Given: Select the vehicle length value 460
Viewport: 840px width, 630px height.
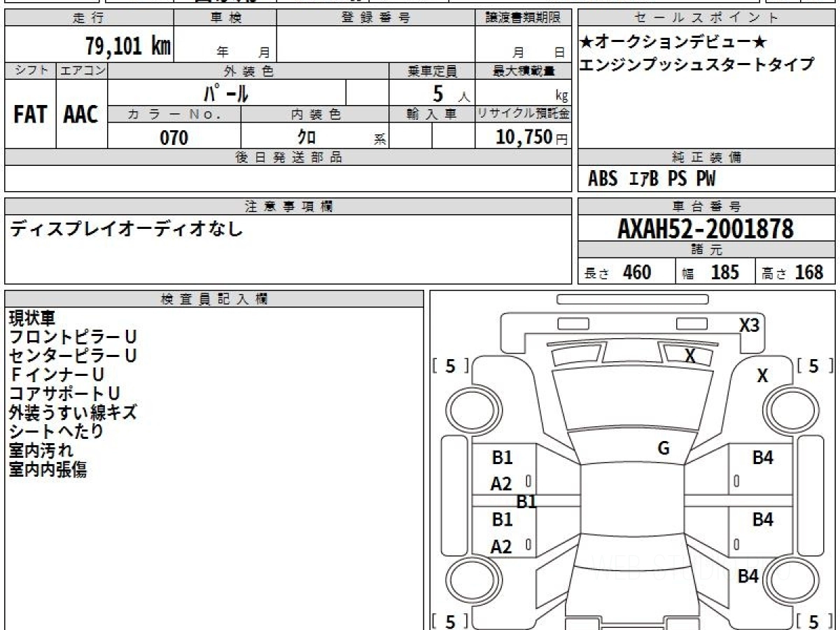Looking at the screenshot, I should pyautogui.click(x=636, y=272).
